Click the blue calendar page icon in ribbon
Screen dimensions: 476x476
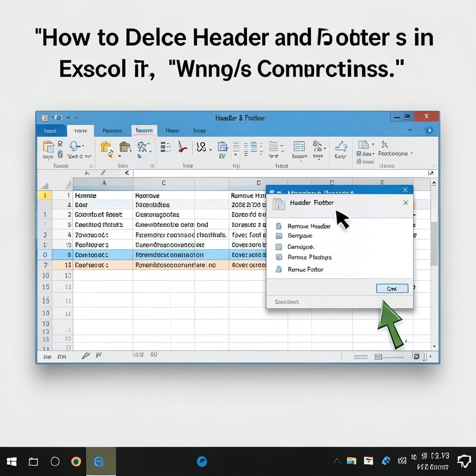coord(223,147)
